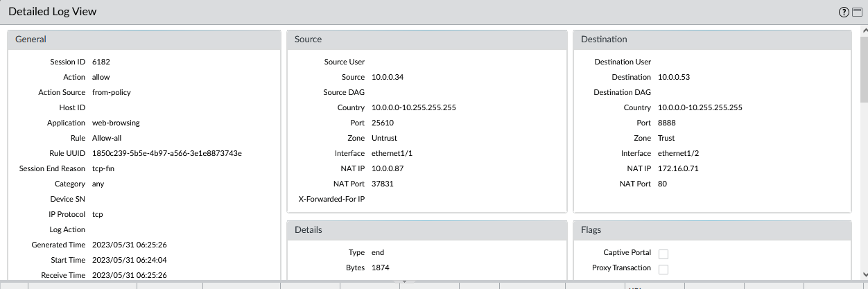Click the Destination panel header
Screen dimensions: 868x289
(712, 40)
